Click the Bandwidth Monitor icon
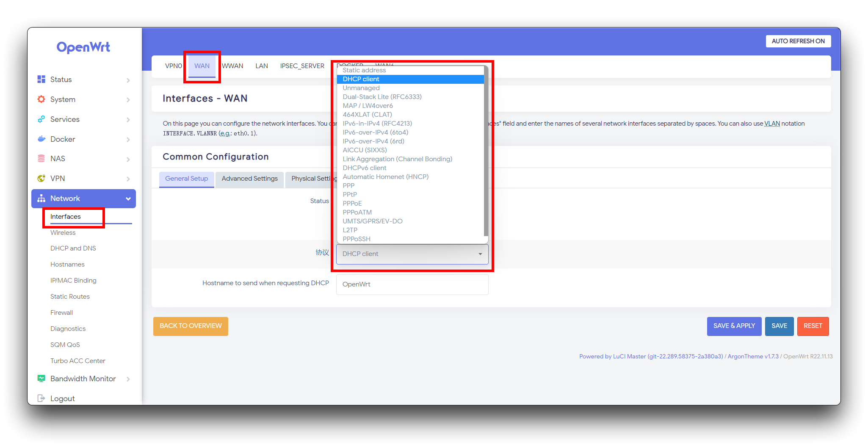 point(41,378)
